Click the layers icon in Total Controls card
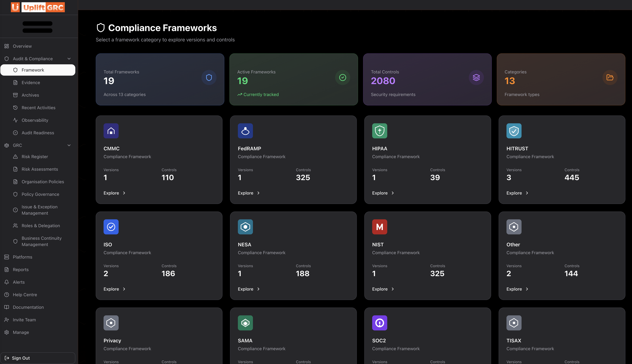 click(x=476, y=78)
